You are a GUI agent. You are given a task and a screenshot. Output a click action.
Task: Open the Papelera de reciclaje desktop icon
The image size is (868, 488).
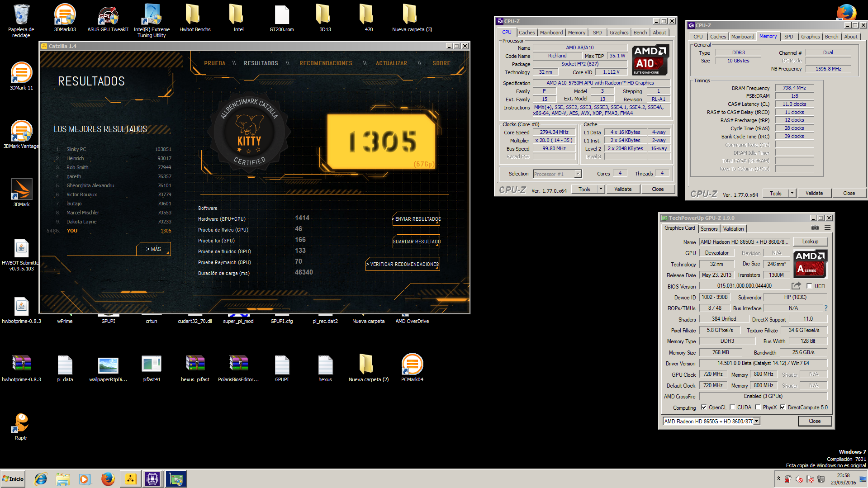tap(21, 21)
